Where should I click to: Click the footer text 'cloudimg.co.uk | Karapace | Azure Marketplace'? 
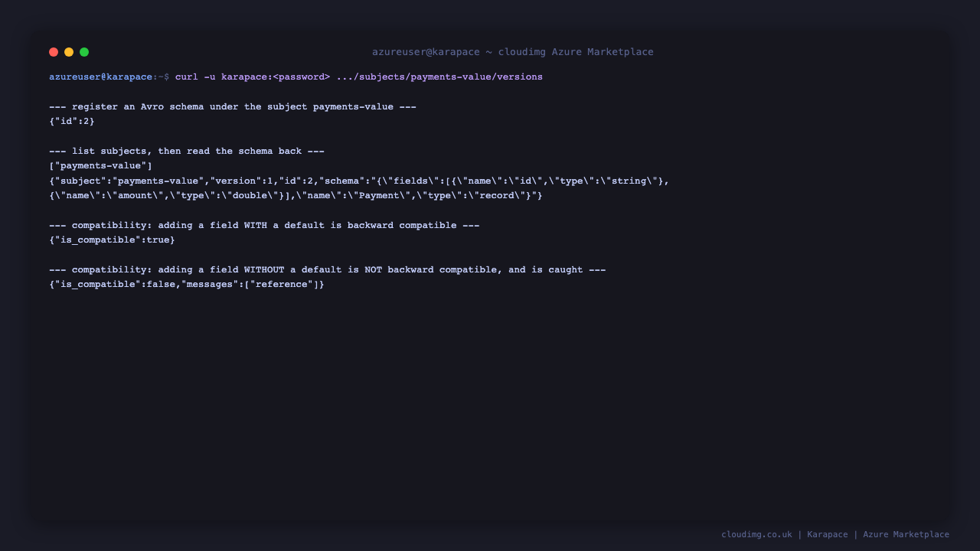coord(835,535)
